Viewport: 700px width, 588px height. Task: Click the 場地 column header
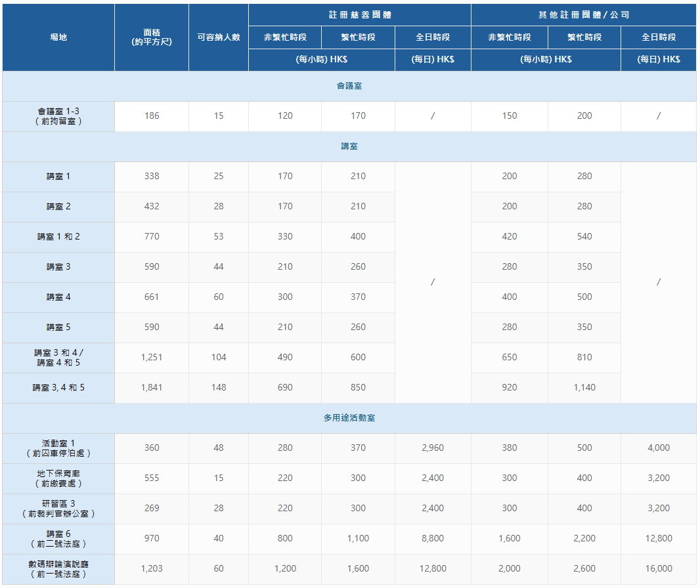pyautogui.click(x=58, y=37)
